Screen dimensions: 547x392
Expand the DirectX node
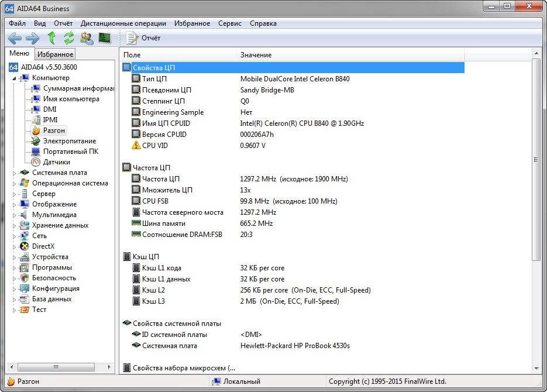click(14, 246)
